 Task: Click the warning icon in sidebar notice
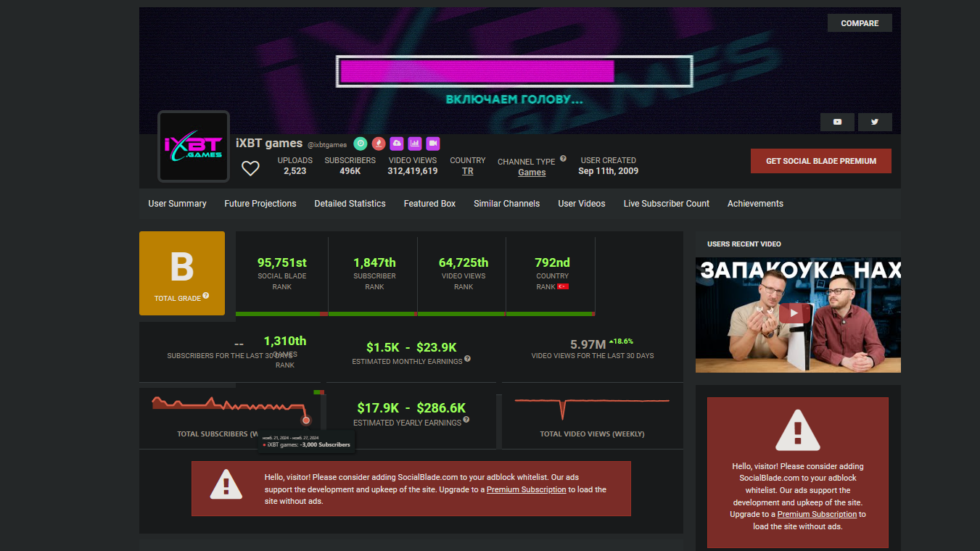click(798, 431)
